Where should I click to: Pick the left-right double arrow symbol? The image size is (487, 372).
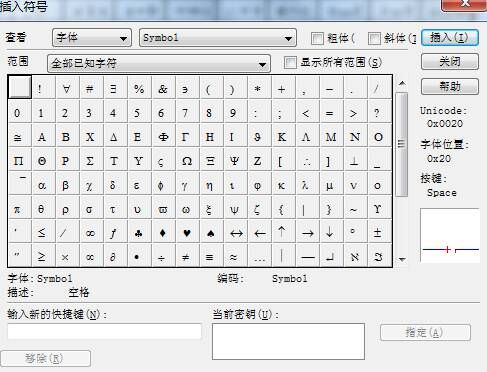pyautogui.click(x=235, y=233)
